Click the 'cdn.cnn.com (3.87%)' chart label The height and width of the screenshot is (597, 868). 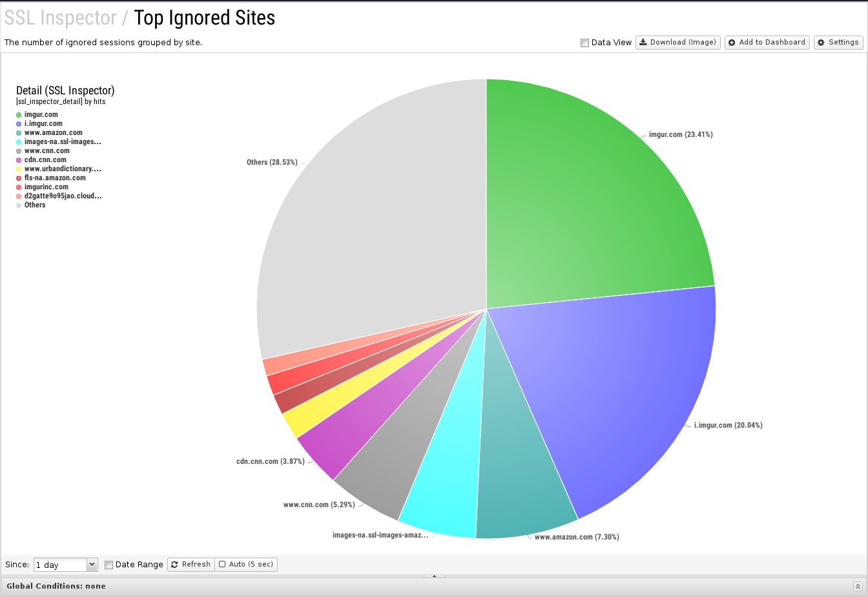point(270,461)
